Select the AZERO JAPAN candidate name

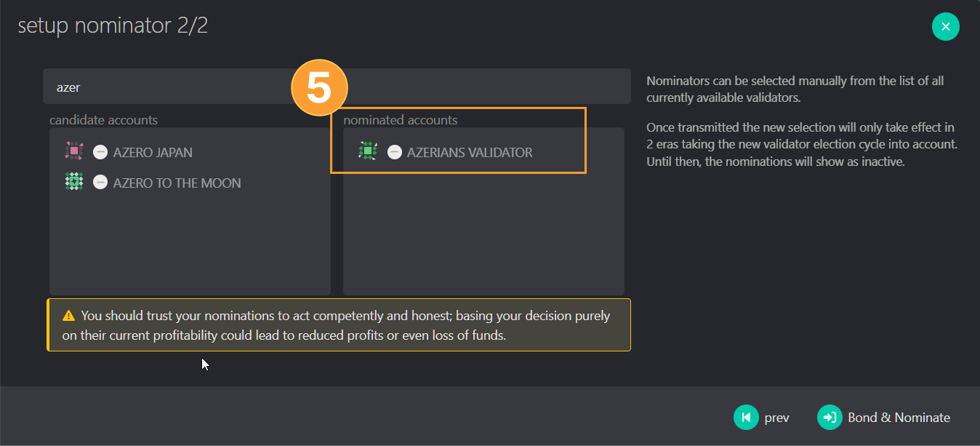coord(153,153)
